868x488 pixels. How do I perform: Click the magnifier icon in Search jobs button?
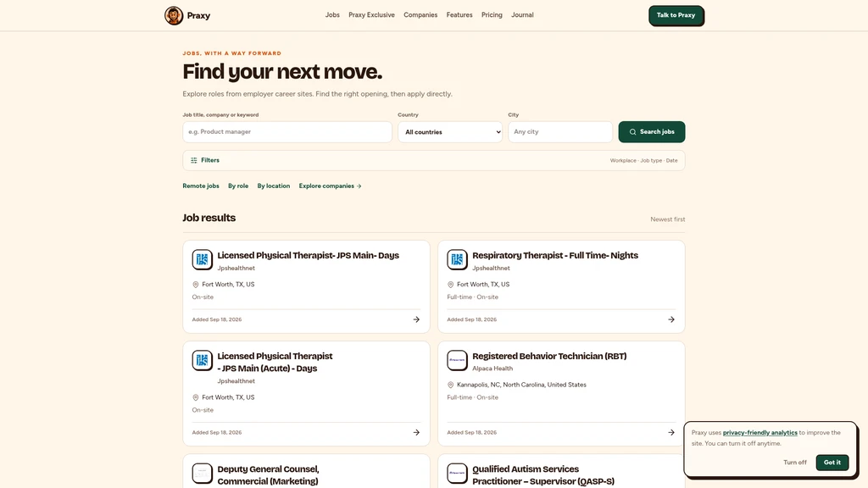click(x=632, y=132)
